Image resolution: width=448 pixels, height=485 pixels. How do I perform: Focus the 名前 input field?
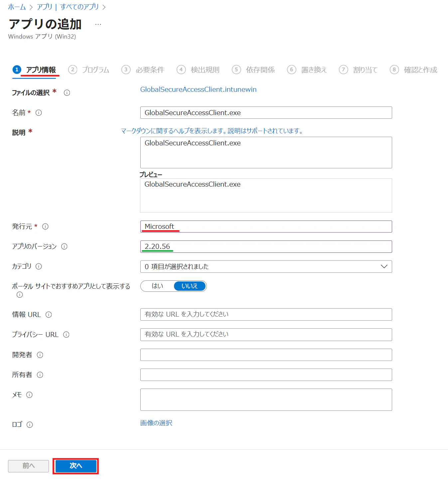point(266,113)
